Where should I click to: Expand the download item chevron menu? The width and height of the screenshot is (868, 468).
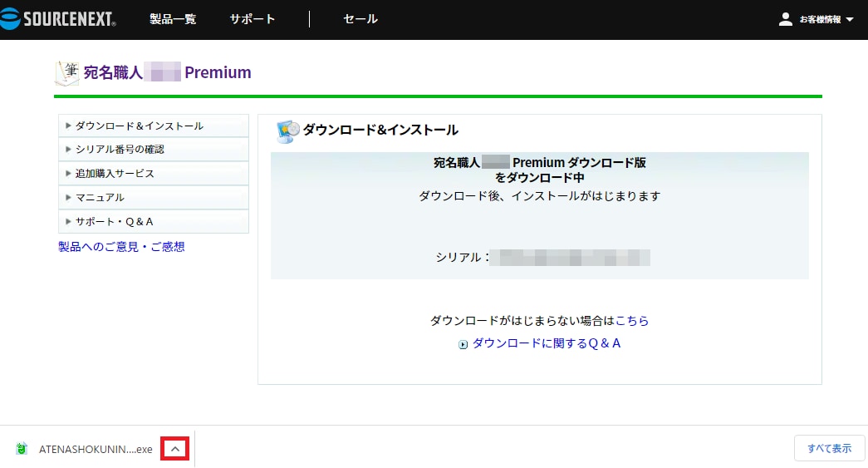tap(175, 449)
